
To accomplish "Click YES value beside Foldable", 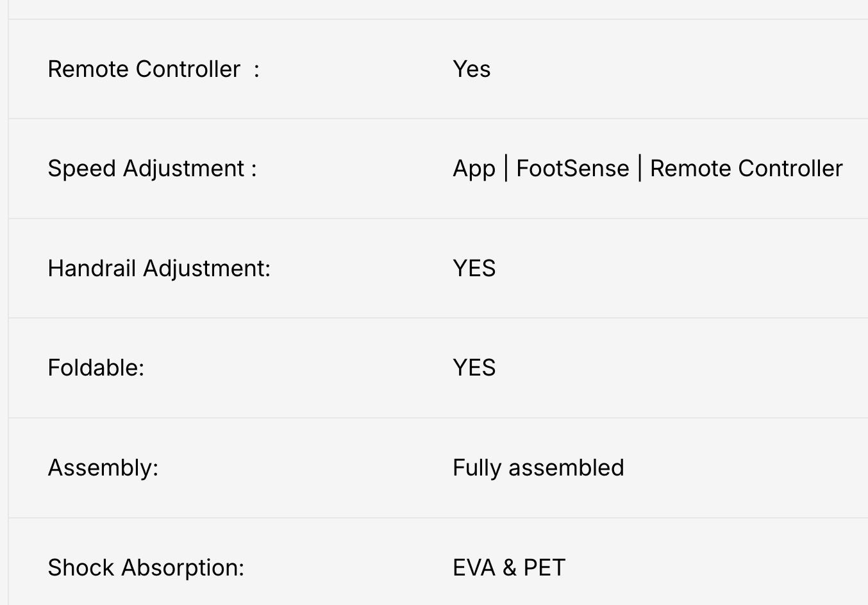I will [x=474, y=368].
